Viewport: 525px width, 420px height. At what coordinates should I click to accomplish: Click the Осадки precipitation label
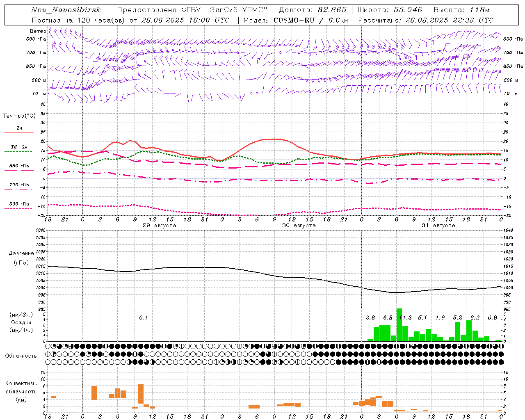21,322
